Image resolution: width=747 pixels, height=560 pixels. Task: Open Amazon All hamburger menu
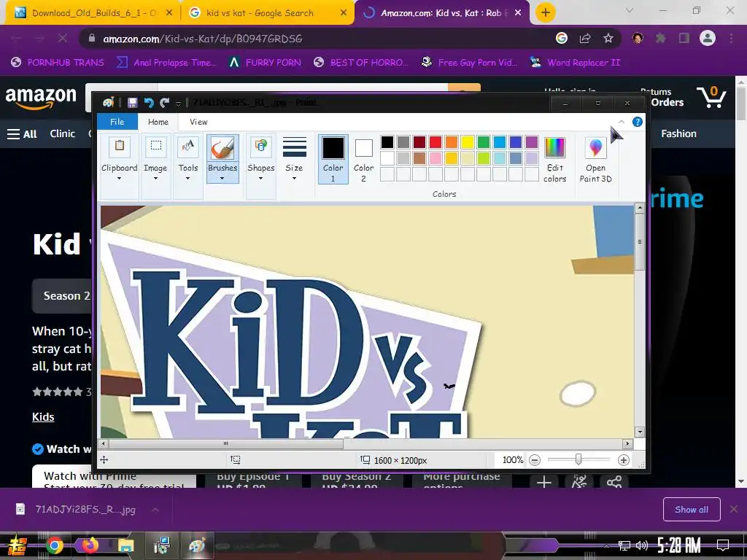click(x=22, y=134)
